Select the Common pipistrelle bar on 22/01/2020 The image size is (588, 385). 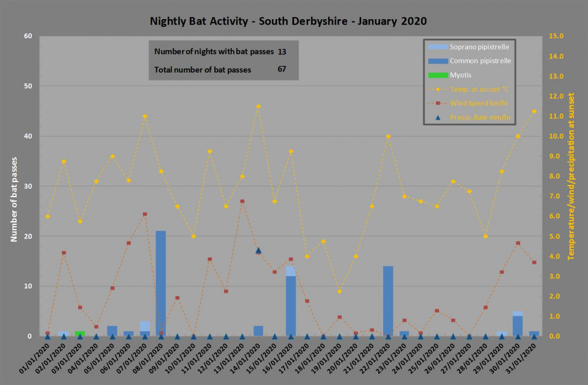pos(388,301)
